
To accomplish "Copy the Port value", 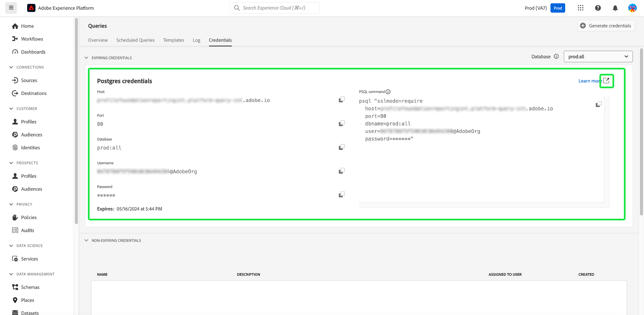I will tap(342, 123).
